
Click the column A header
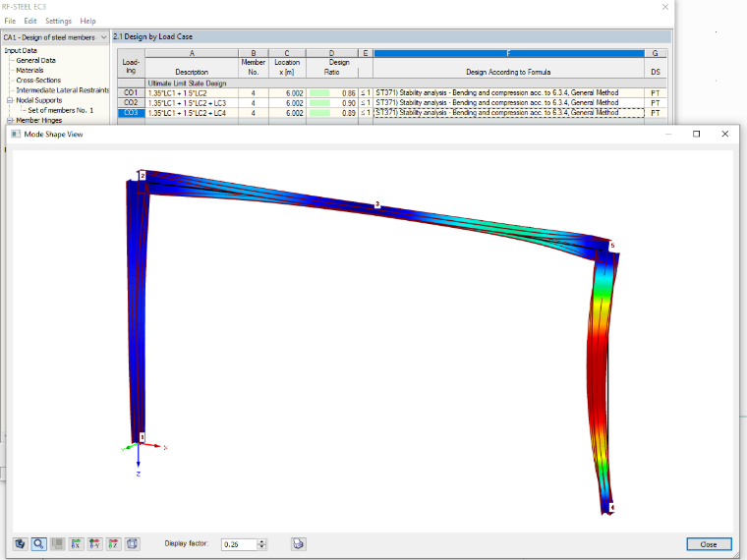pyautogui.click(x=192, y=53)
